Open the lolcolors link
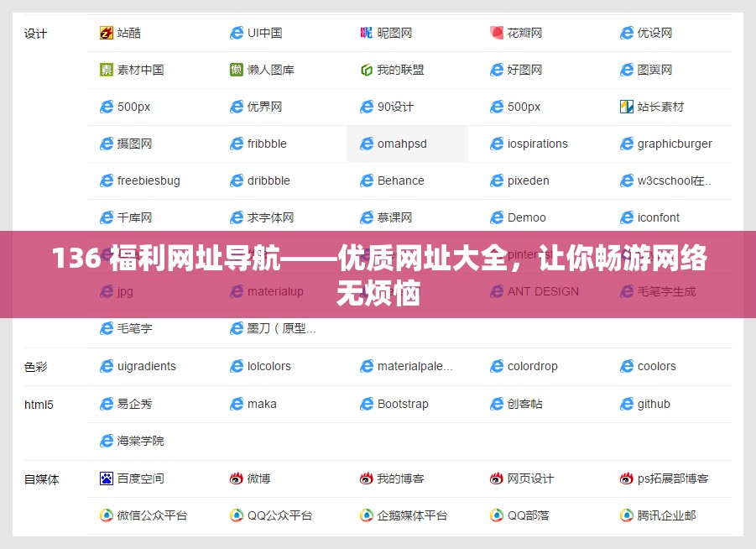This screenshot has width=756, height=549. tap(269, 366)
